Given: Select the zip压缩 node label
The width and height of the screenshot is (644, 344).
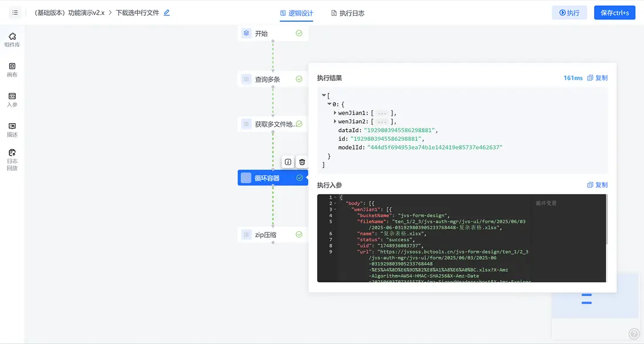Looking at the screenshot, I should [265, 235].
